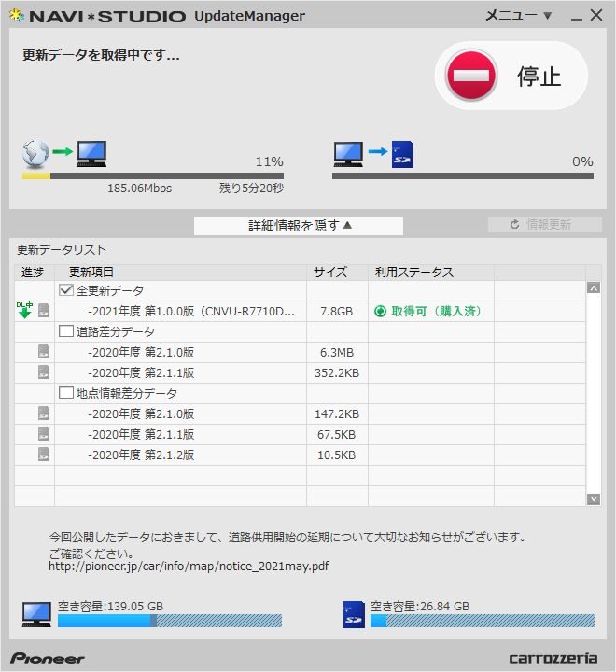The width and height of the screenshot is (616, 672).
Task: Click the 11% download progress bar
Action: pyautogui.click(x=153, y=175)
